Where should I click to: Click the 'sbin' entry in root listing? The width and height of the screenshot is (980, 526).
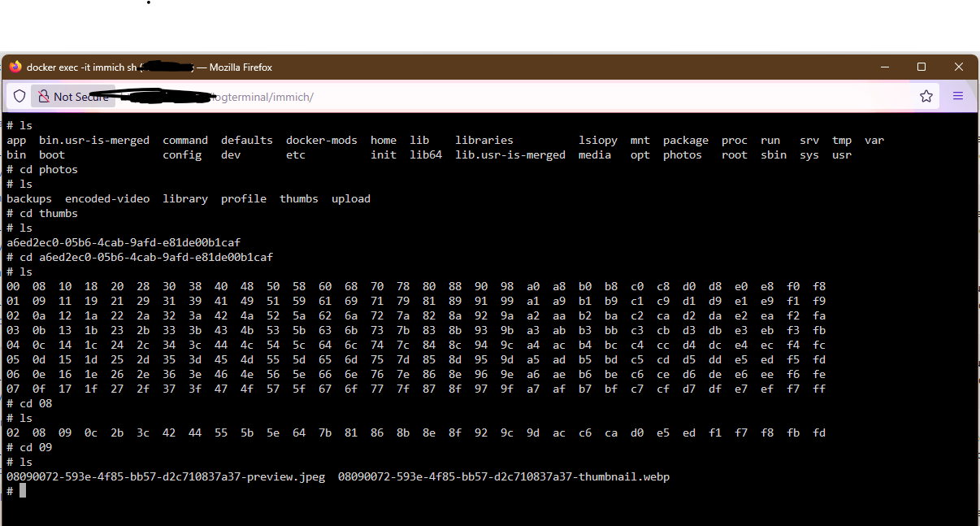(x=774, y=155)
